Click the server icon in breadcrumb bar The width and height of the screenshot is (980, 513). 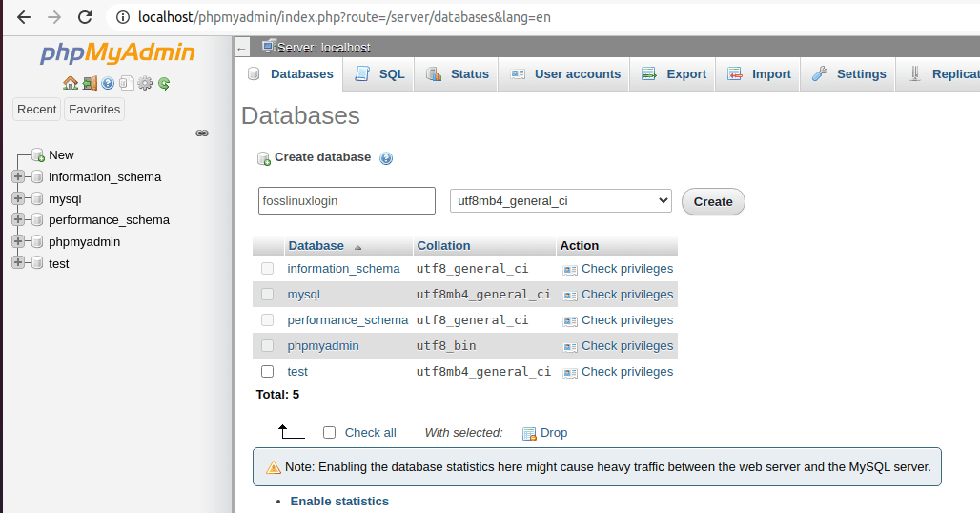pos(270,46)
